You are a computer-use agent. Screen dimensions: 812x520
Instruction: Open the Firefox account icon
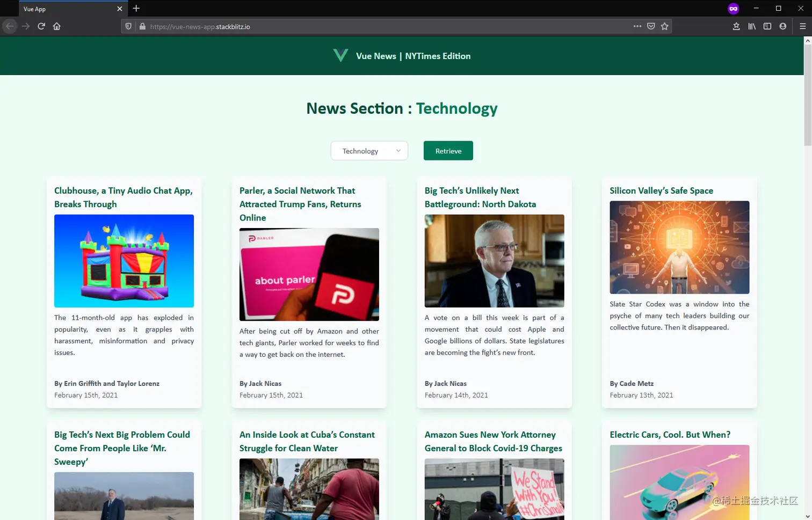coord(783,26)
